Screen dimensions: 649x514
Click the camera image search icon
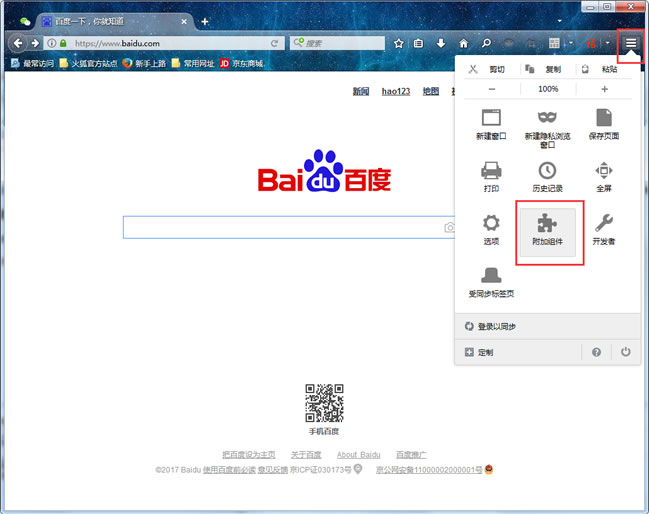tap(449, 227)
